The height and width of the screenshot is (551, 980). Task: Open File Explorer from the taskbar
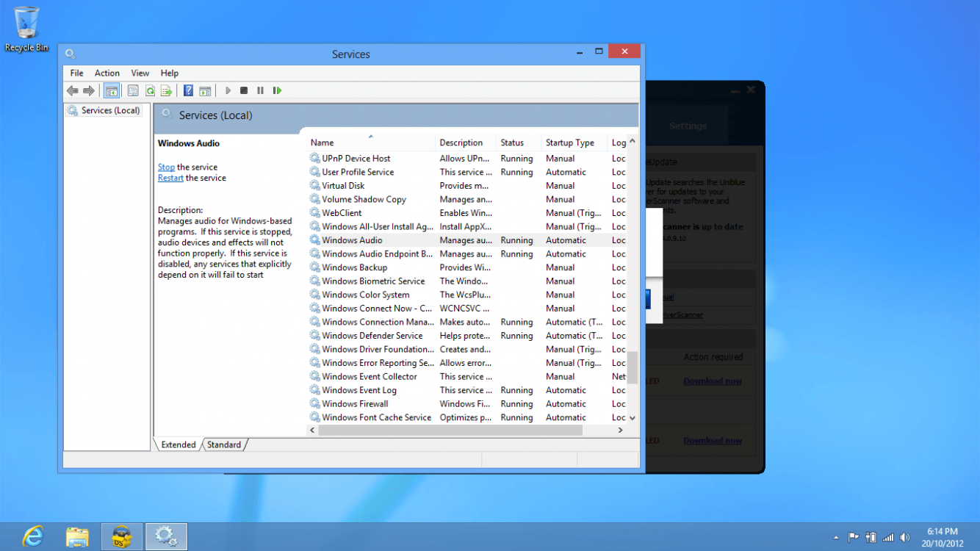click(77, 536)
